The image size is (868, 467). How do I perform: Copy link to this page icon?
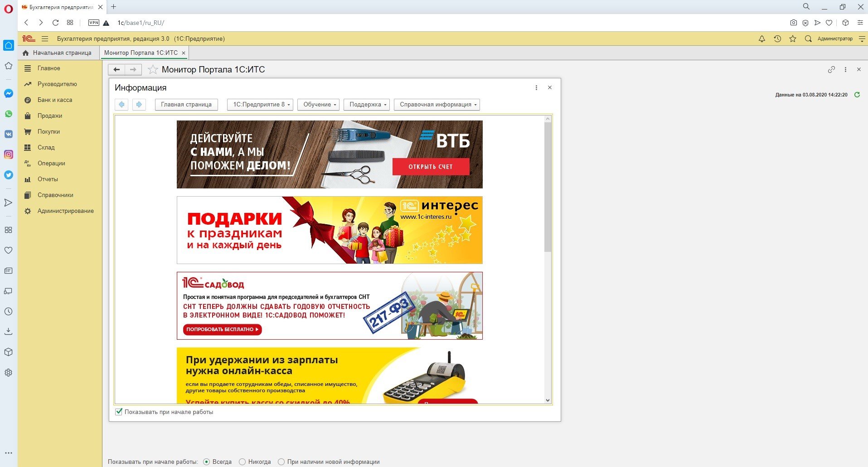pos(831,70)
